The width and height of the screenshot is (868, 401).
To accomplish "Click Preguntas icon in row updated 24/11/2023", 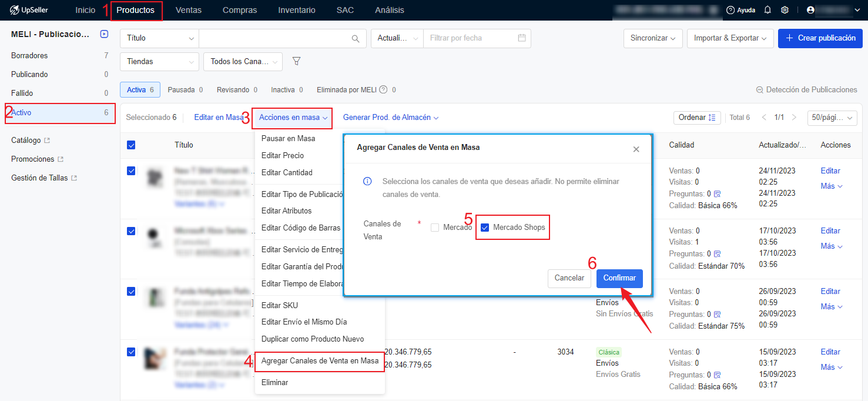I will 718,193.
